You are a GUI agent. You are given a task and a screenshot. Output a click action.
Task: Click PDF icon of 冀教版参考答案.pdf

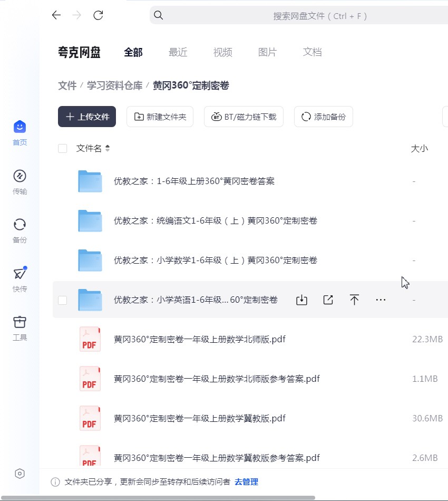[90, 456]
